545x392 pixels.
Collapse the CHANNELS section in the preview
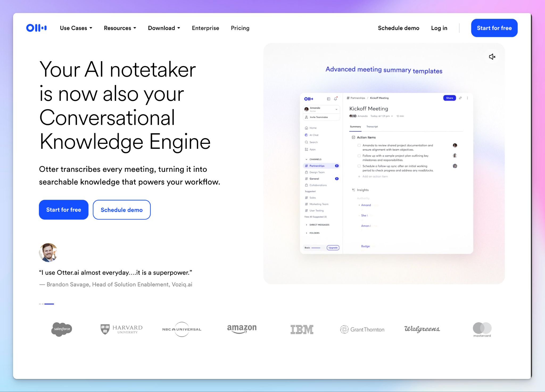click(306, 159)
